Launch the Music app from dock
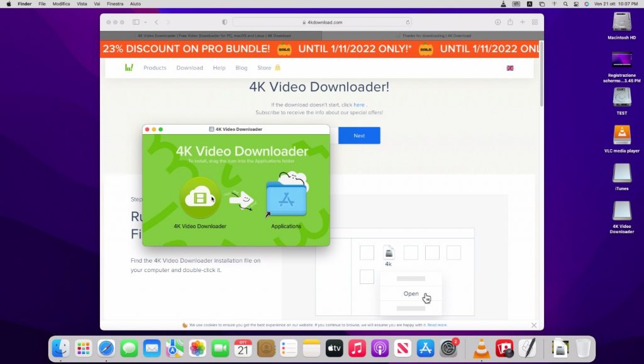The image size is (644, 364). pyautogui.click(x=357, y=348)
